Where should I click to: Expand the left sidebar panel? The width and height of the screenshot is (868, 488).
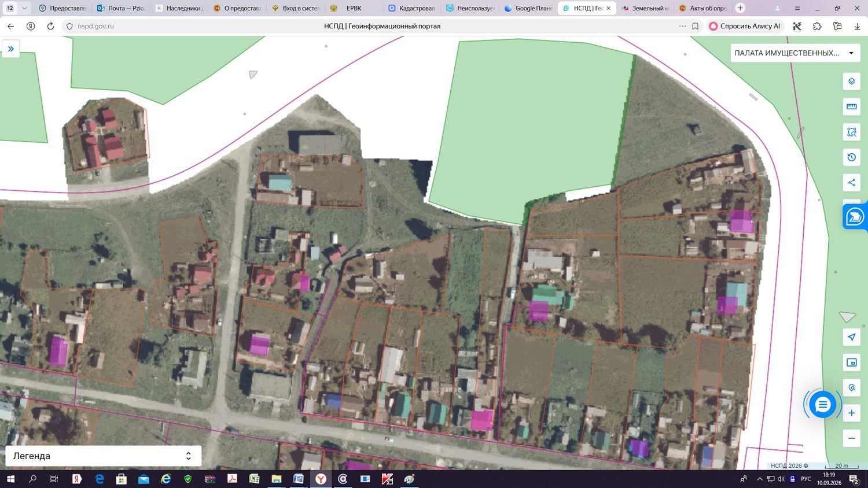10,49
